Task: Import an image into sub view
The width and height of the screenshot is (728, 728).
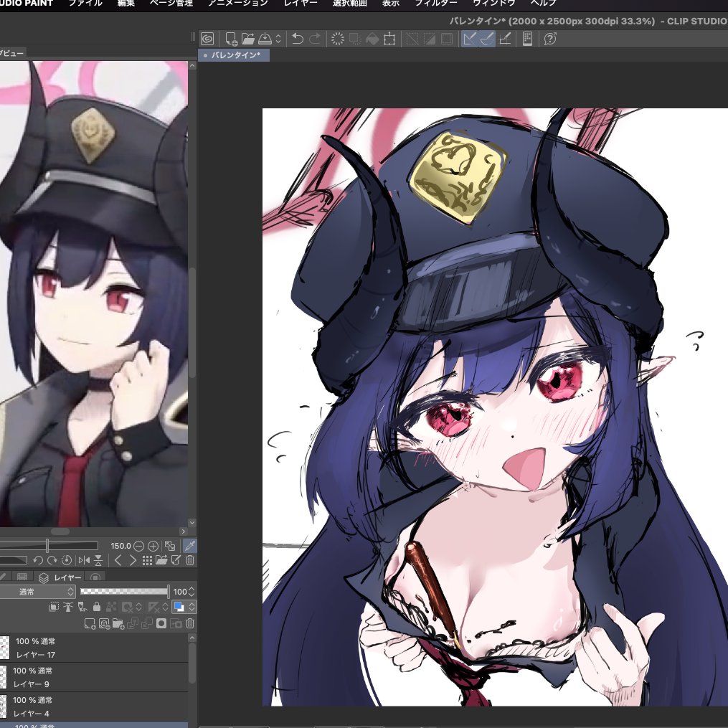Action: point(161,560)
